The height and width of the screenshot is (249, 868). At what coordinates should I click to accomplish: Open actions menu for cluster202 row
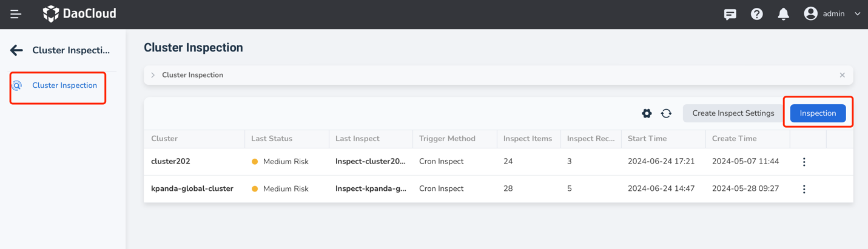tap(804, 162)
